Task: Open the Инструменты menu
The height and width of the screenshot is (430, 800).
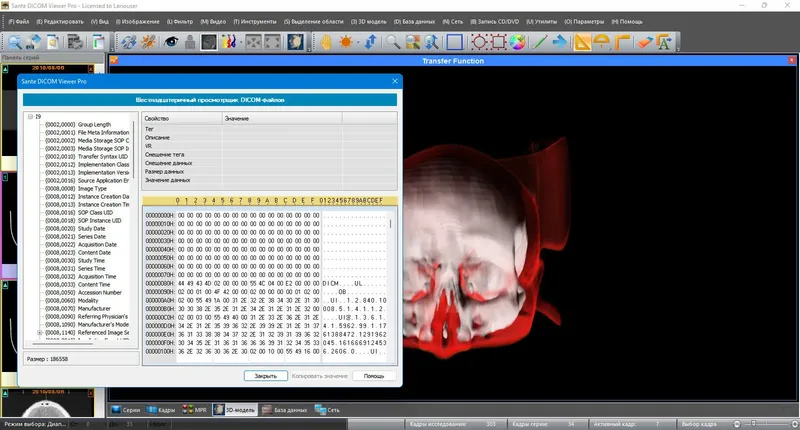Action: click(255, 21)
